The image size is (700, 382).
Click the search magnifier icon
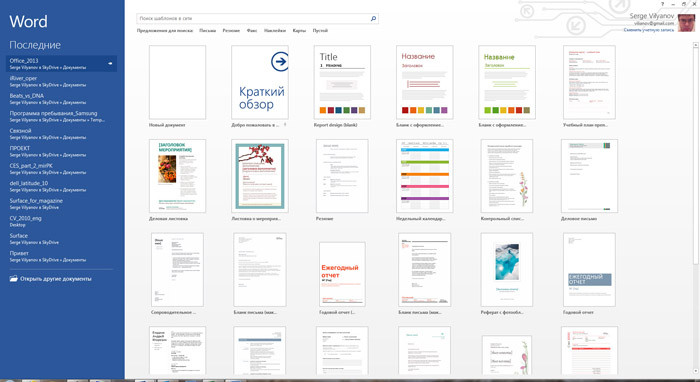(x=373, y=19)
